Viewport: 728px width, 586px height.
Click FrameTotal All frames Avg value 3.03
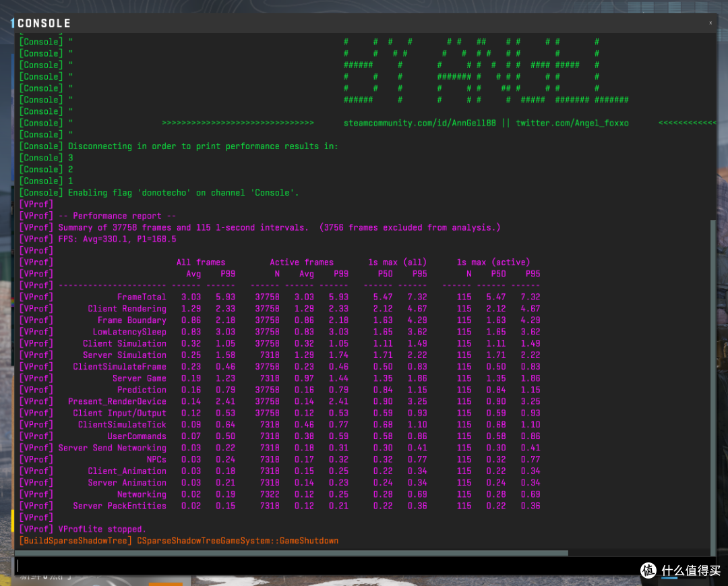pos(191,297)
